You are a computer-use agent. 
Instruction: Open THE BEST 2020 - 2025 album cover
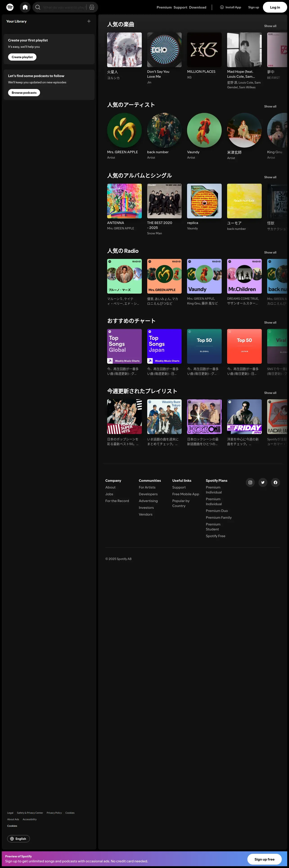click(165, 201)
